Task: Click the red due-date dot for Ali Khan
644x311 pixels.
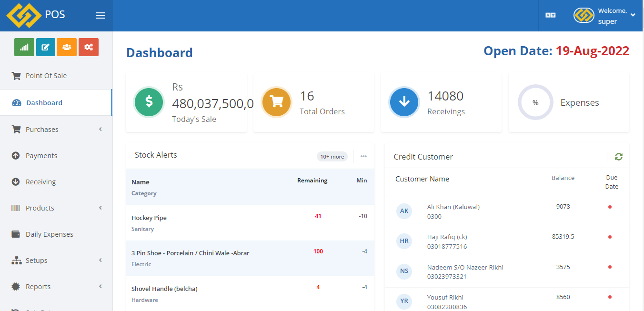Action: 610,207
